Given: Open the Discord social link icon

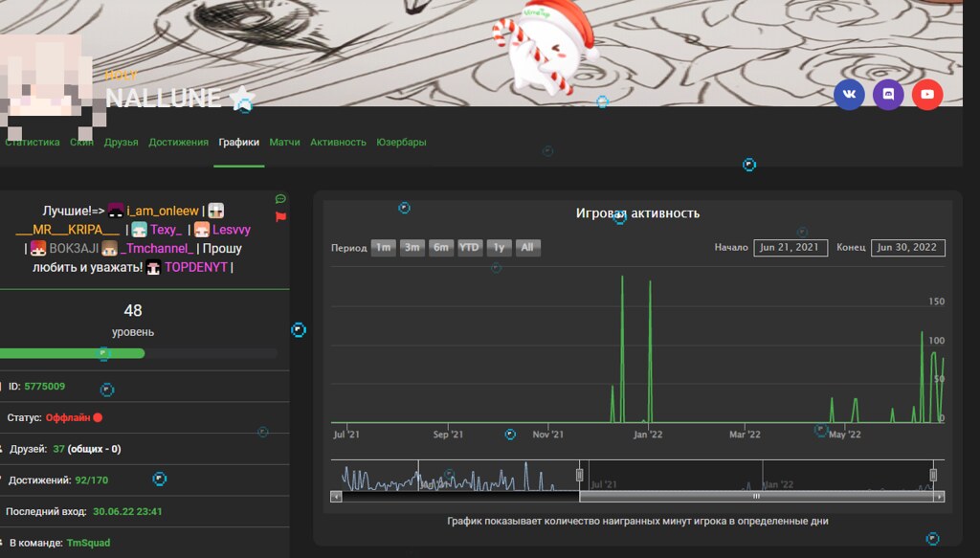Looking at the screenshot, I should tap(888, 94).
